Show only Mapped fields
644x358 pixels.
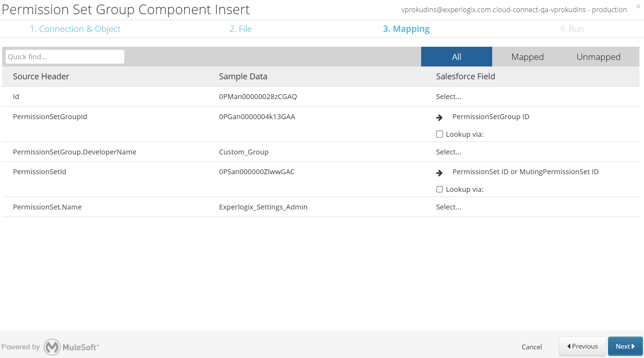(x=528, y=57)
